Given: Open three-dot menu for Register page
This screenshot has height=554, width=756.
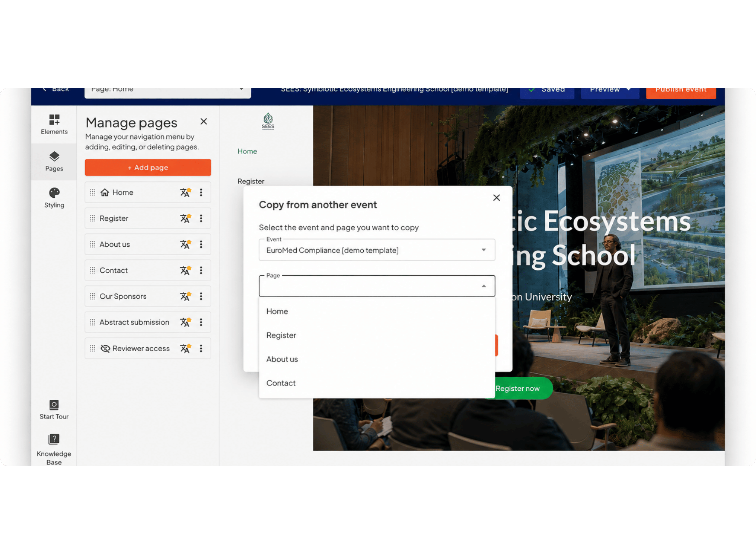Looking at the screenshot, I should pyautogui.click(x=201, y=219).
